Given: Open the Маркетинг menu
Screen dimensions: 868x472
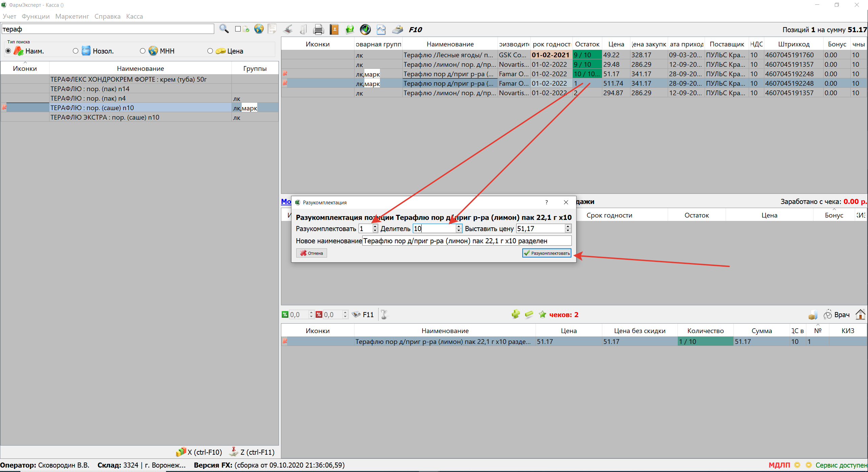Looking at the screenshot, I should pyautogui.click(x=72, y=16).
